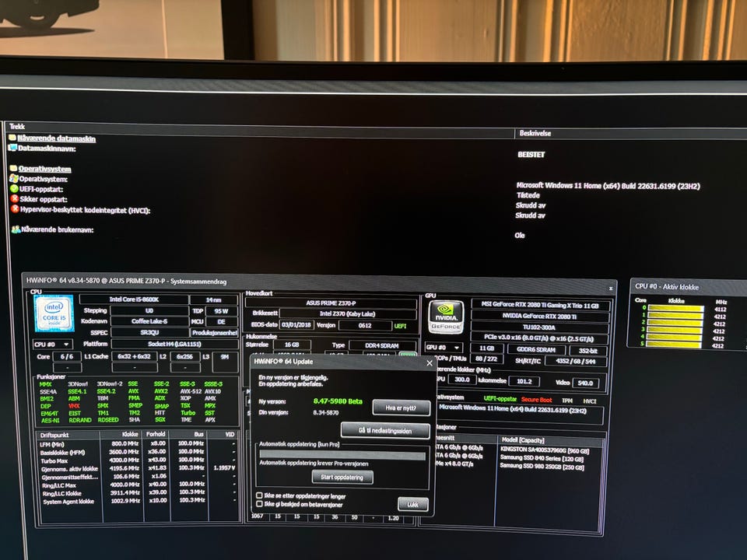The image size is (747, 560).
Task: Click the motherboard field ASUS PRIME Z370-P
Action: (331, 303)
